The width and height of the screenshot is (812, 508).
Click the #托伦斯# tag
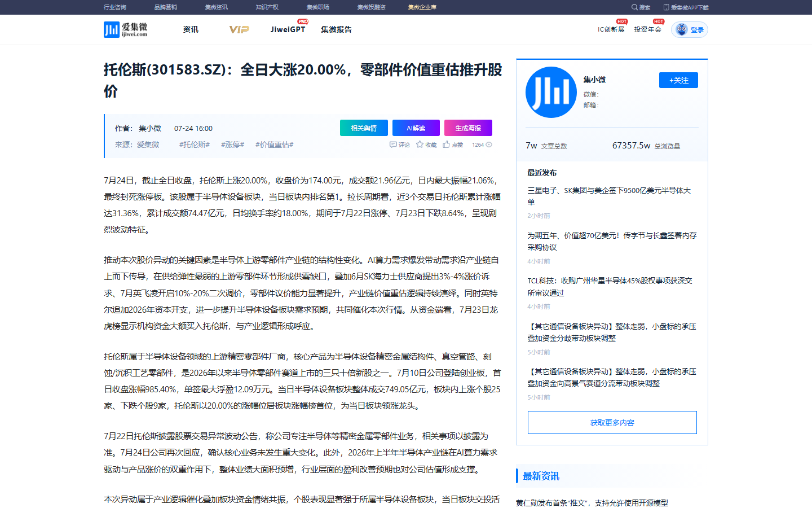[195, 144]
